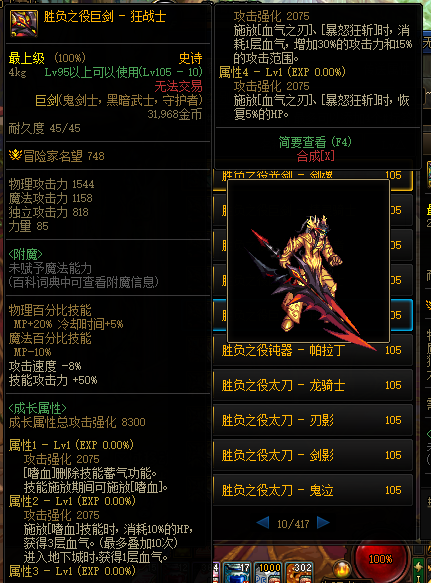Screen dimensions: 431x583
Task: Click the 10/417 page indicator
Action: (x=293, y=524)
